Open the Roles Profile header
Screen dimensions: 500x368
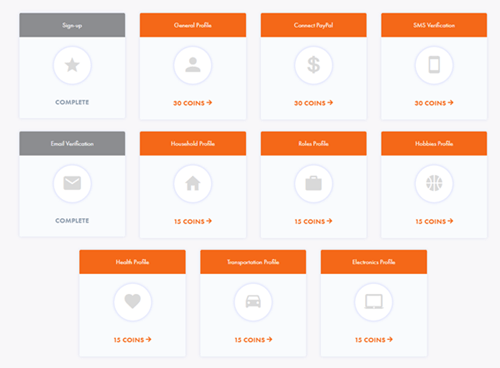[x=313, y=143]
